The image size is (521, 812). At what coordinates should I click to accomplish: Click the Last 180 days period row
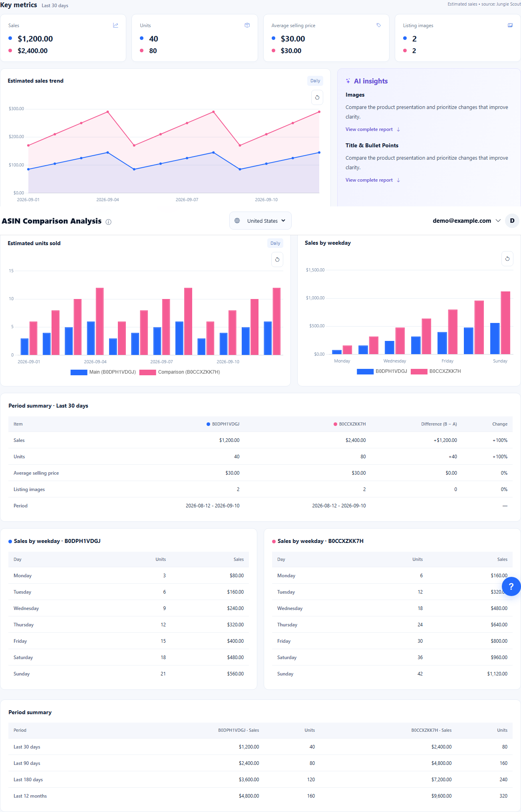(260, 780)
